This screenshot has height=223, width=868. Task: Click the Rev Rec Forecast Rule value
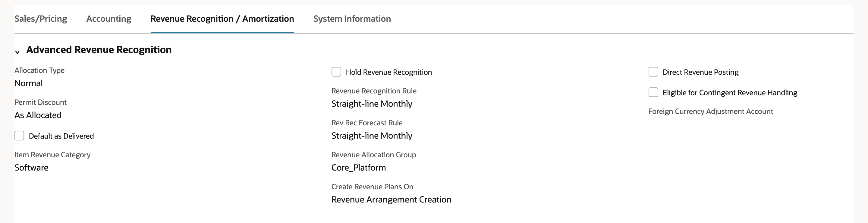point(372,136)
